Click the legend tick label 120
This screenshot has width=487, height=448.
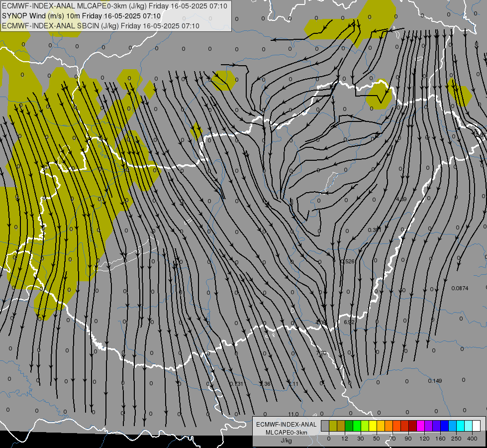click(425, 439)
